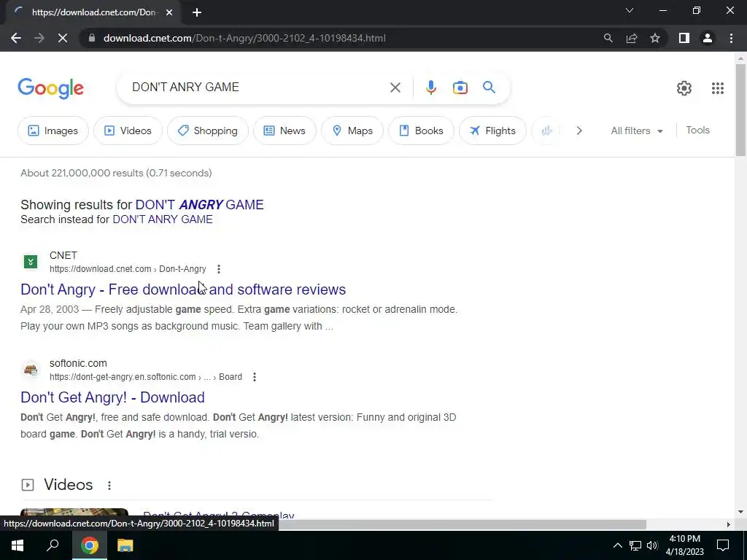Screen dimensions: 747x560
Task: Stop loading the page
Action: [x=63, y=38]
